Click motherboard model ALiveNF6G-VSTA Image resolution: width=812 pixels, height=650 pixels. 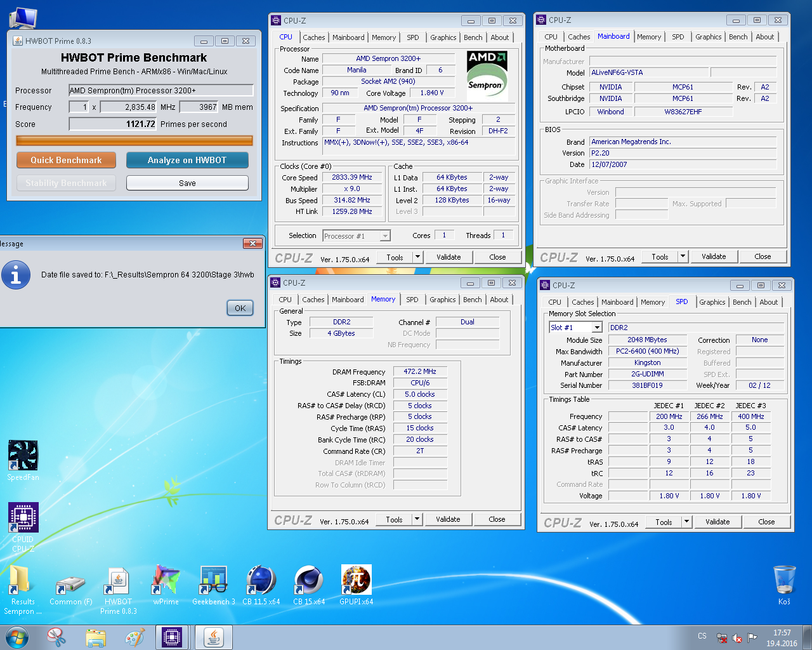pyautogui.click(x=649, y=72)
